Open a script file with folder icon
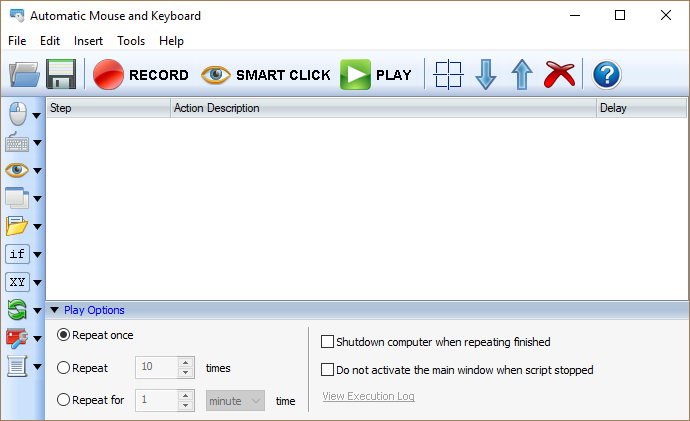The width and height of the screenshot is (690, 421). [x=25, y=74]
